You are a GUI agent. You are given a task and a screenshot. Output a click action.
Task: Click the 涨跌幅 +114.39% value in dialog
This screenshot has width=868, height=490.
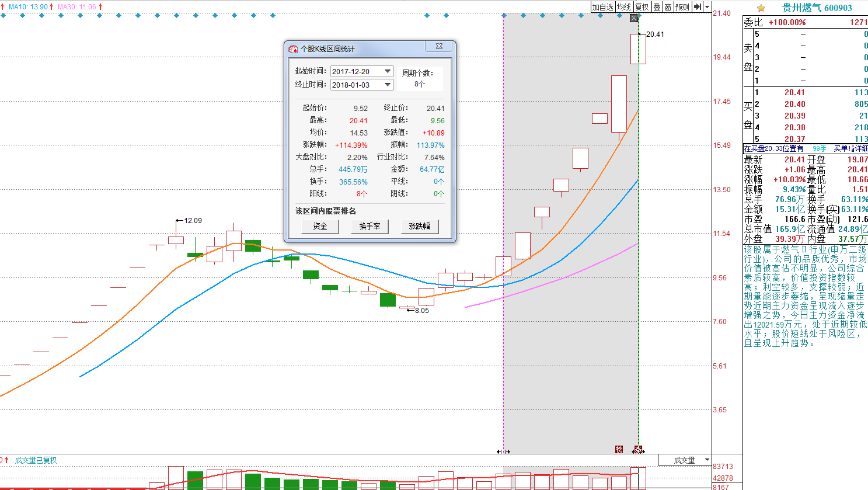(x=351, y=145)
